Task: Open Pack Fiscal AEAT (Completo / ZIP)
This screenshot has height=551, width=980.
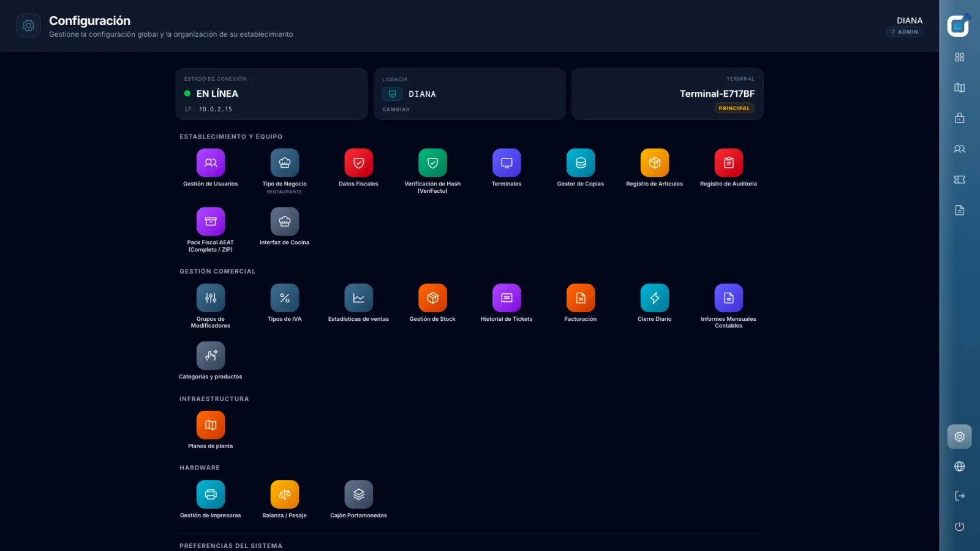Action: (211, 222)
